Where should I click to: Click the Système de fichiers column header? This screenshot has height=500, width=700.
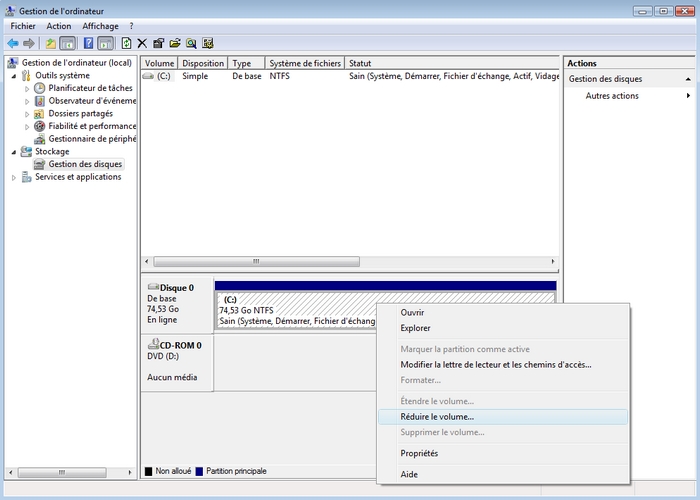pyautogui.click(x=305, y=63)
